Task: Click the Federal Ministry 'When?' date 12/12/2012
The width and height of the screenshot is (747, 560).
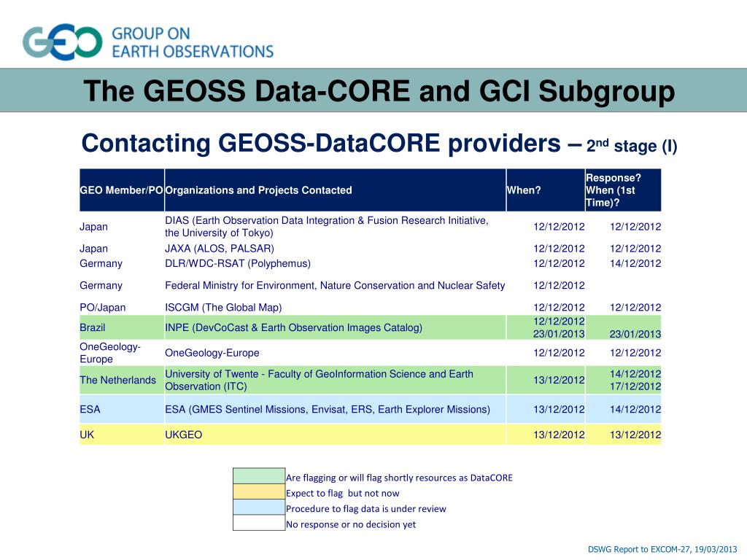Action: click(x=558, y=285)
